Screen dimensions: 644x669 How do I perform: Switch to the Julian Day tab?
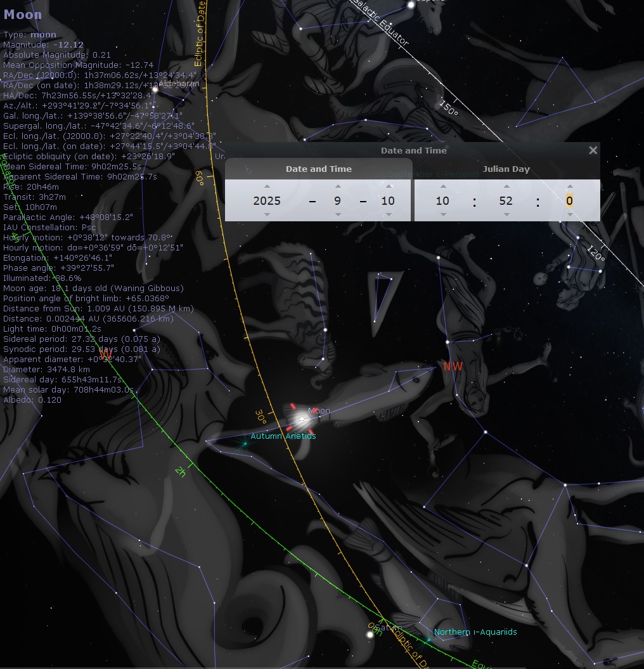[506, 169]
